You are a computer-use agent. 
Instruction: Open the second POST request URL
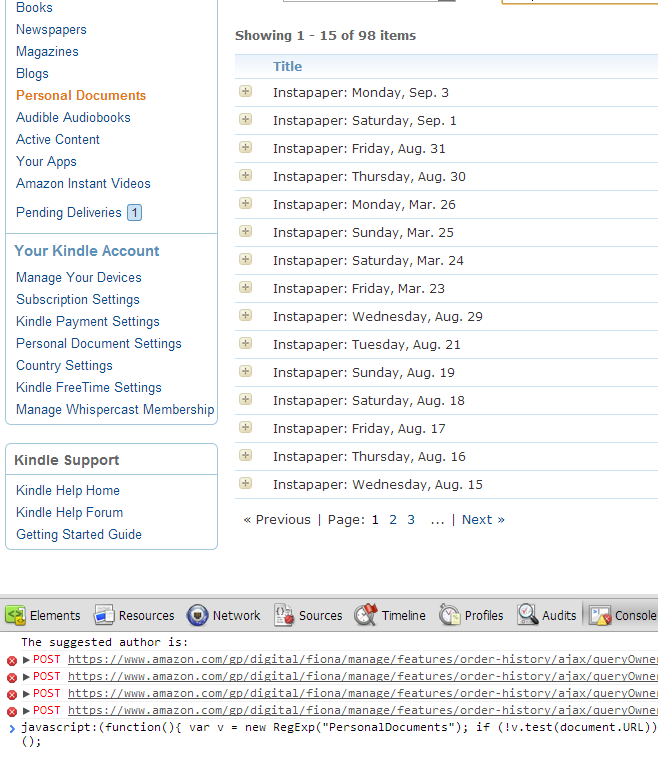pos(362,677)
